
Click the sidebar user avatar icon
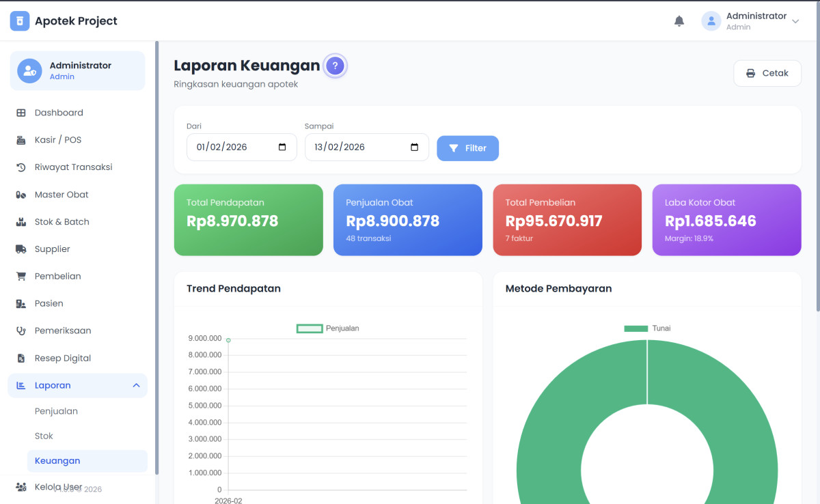pyautogui.click(x=29, y=71)
